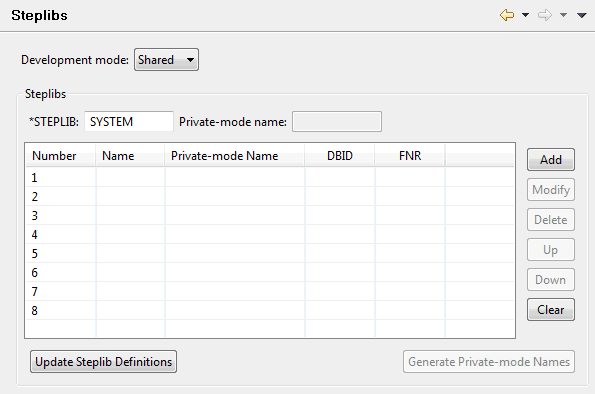The height and width of the screenshot is (394, 595).
Task: Select steplib table row 5
Action: 270,253
